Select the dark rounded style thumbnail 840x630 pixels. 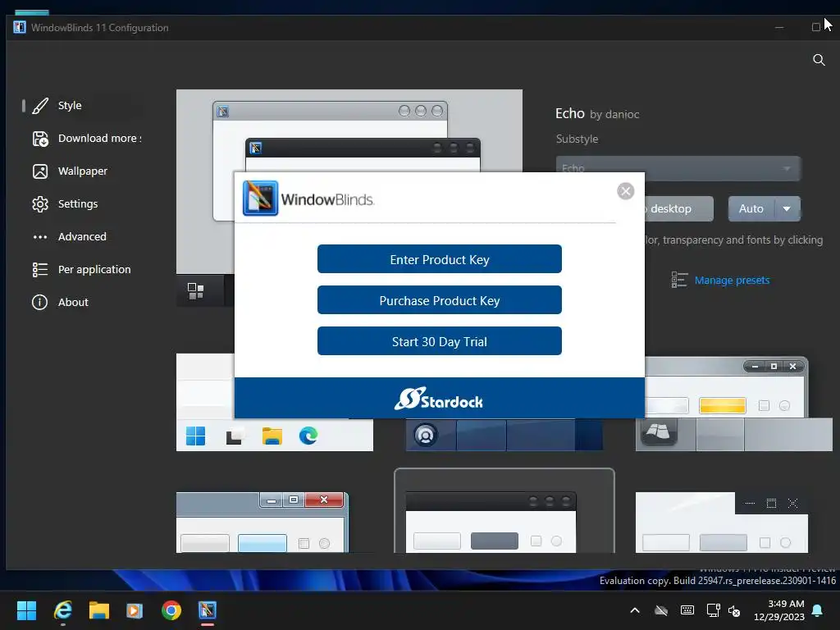504,510
